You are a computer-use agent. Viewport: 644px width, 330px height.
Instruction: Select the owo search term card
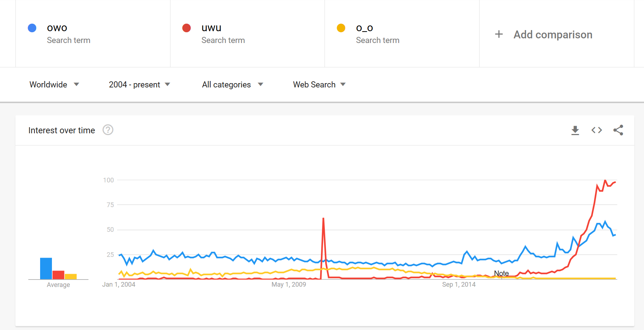pyautogui.click(x=93, y=33)
